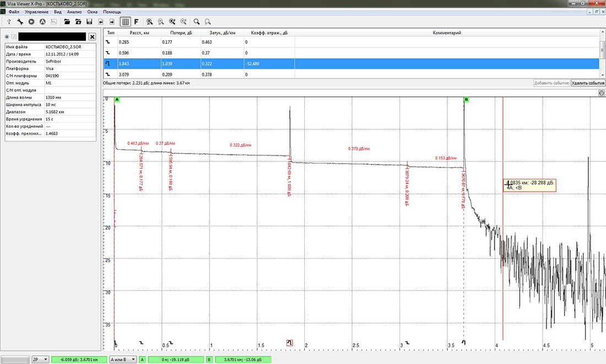Select the trace radio button in left panel
Viewport: 606px width, 364px height.
click(x=7, y=36)
